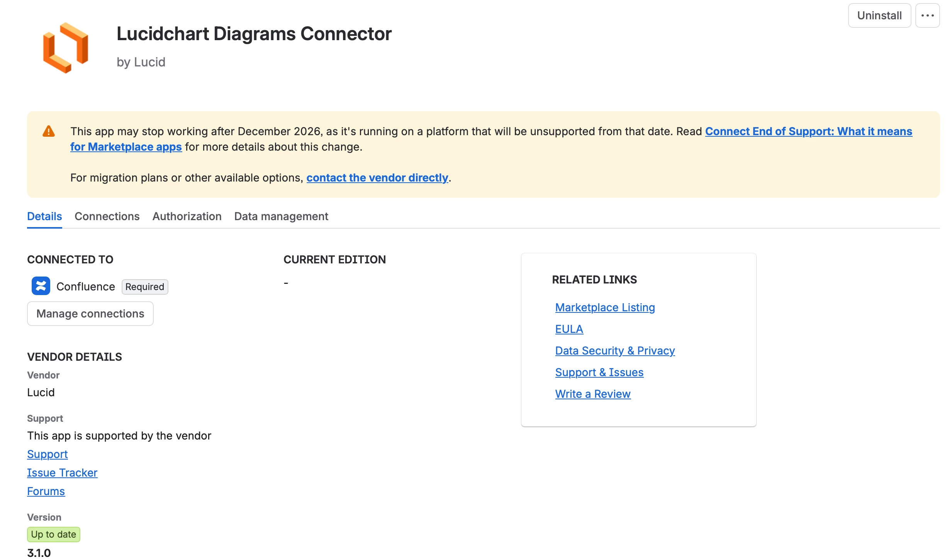Open Manage connections
This screenshot has height=560, width=947.
coord(90,314)
